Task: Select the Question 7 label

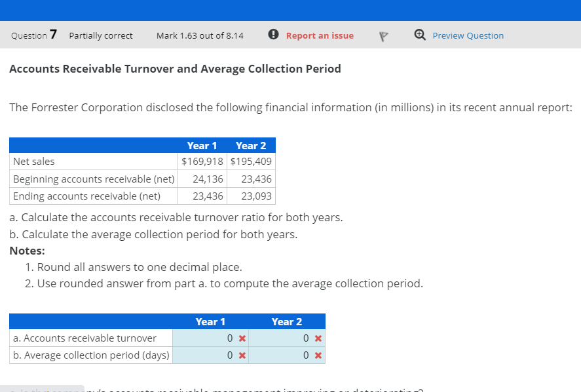Action: pos(33,35)
